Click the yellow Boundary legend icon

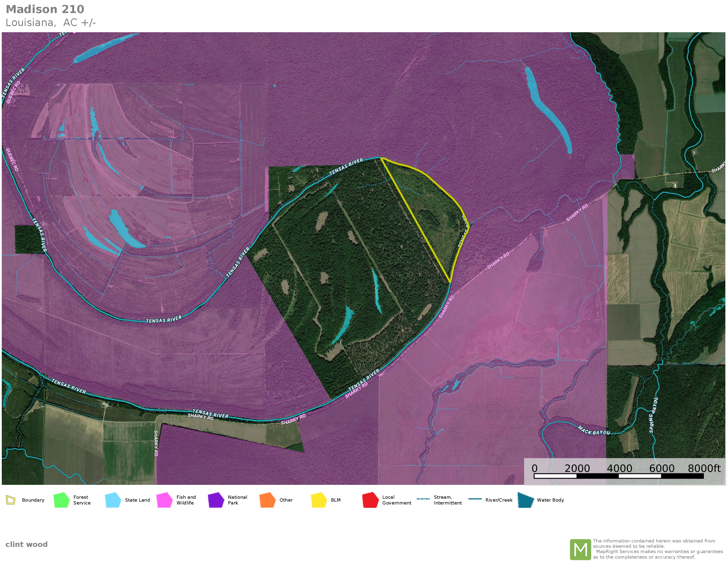(11, 500)
